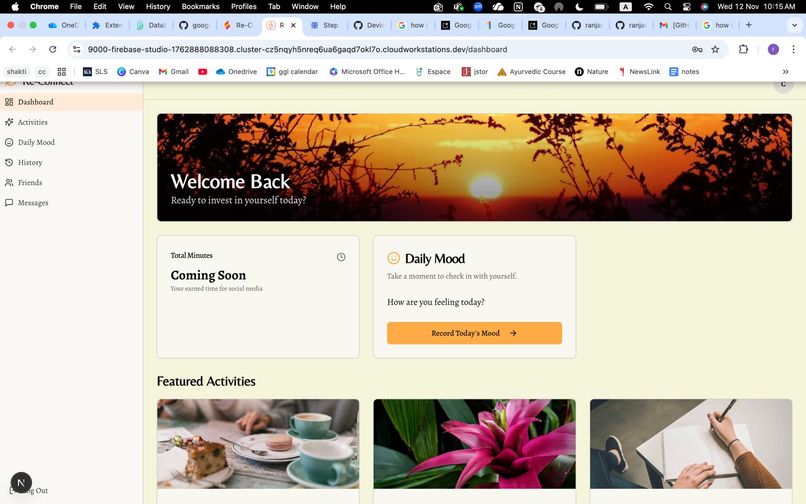Image resolution: width=806 pixels, height=504 pixels.
Task: Show more bookmarks with the double chevron
Action: click(785, 71)
